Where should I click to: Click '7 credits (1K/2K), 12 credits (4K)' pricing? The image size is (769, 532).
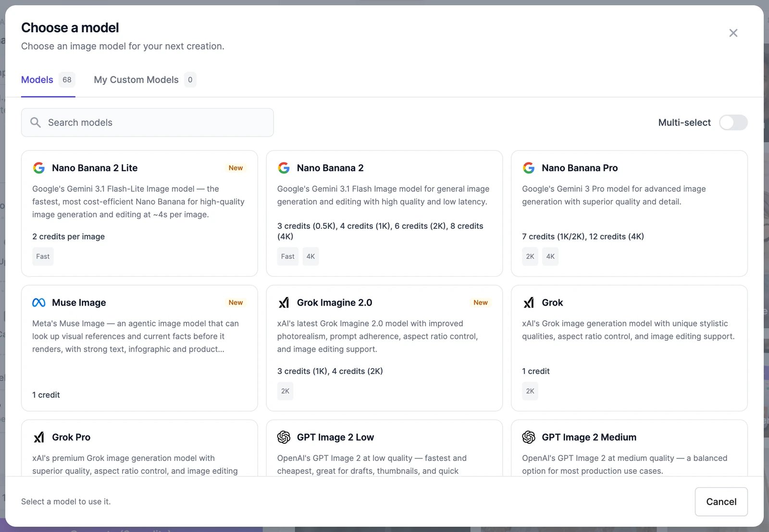(x=583, y=236)
